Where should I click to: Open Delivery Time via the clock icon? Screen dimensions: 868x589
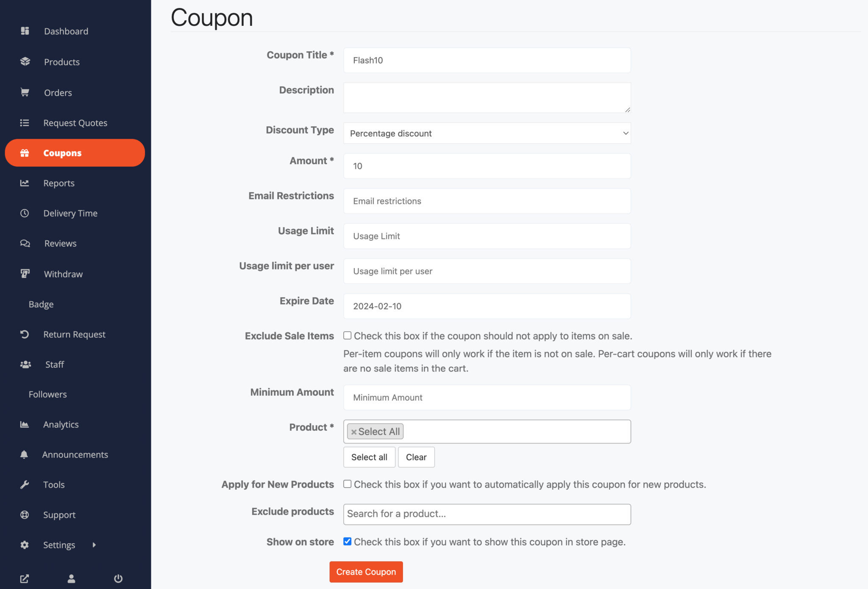pos(25,213)
